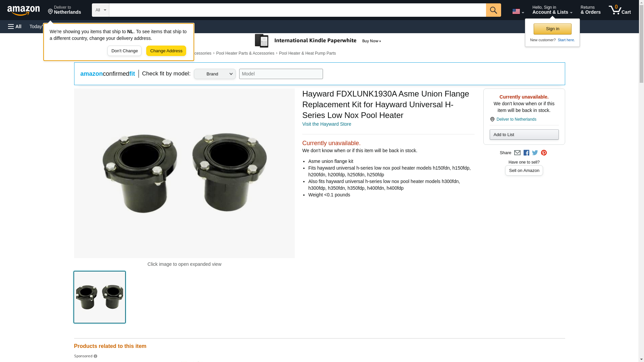The height and width of the screenshot is (362, 644).
Task: Click the Model input field
Action: click(x=281, y=74)
